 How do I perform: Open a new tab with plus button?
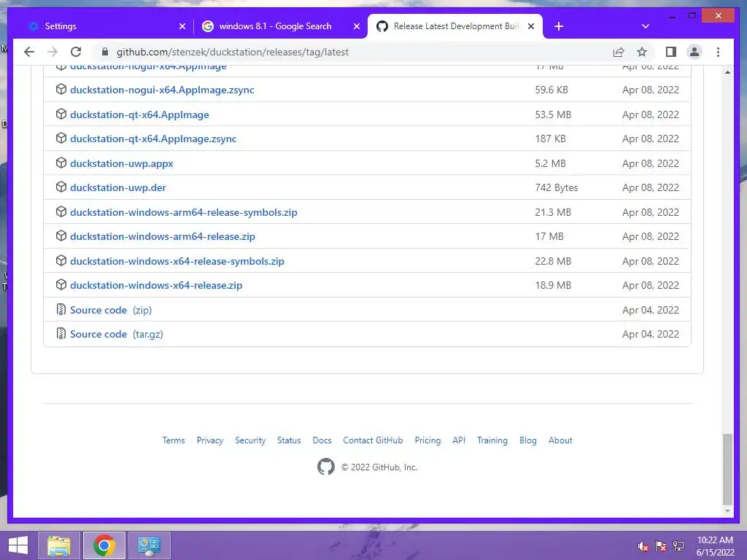[559, 26]
